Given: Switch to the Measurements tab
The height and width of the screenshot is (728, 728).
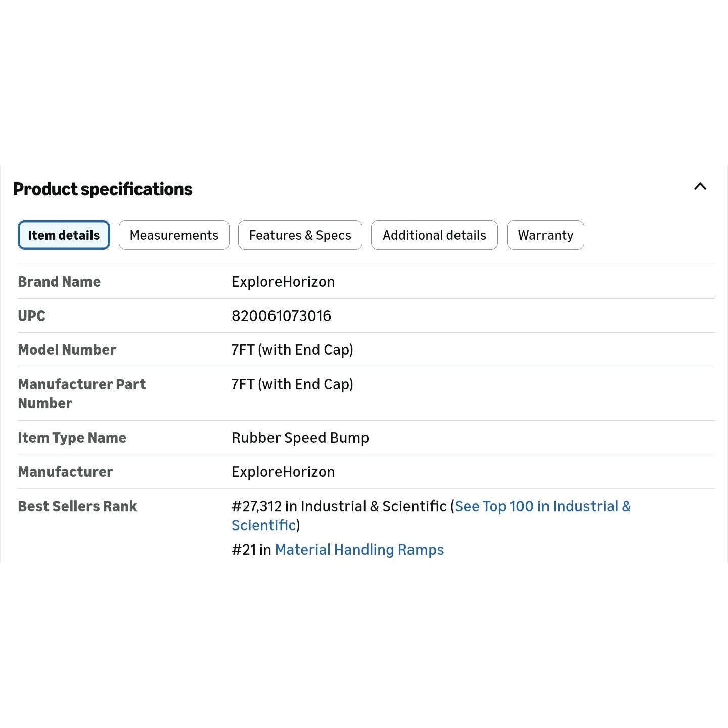Looking at the screenshot, I should (174, 235).
